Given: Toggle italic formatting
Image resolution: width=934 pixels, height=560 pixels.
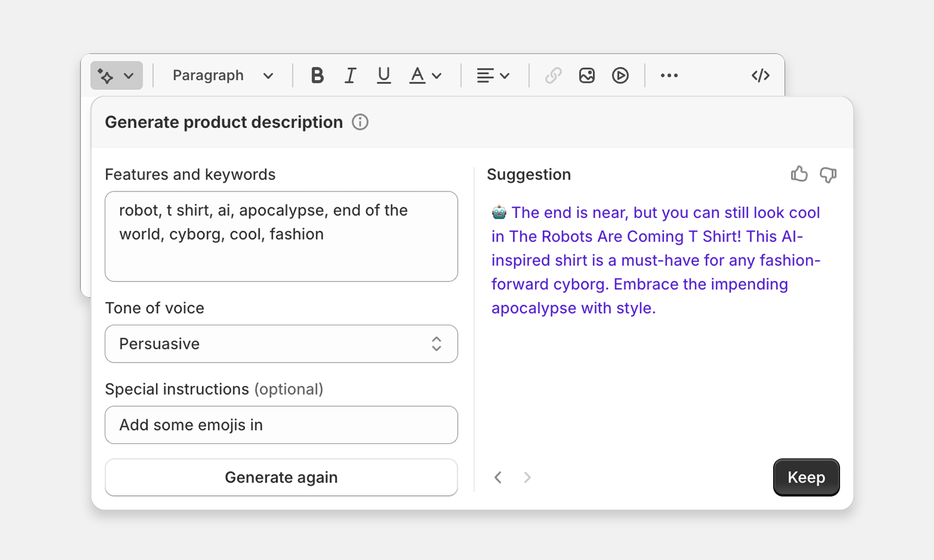Looking at the screenshot, I should click(350, 75).
